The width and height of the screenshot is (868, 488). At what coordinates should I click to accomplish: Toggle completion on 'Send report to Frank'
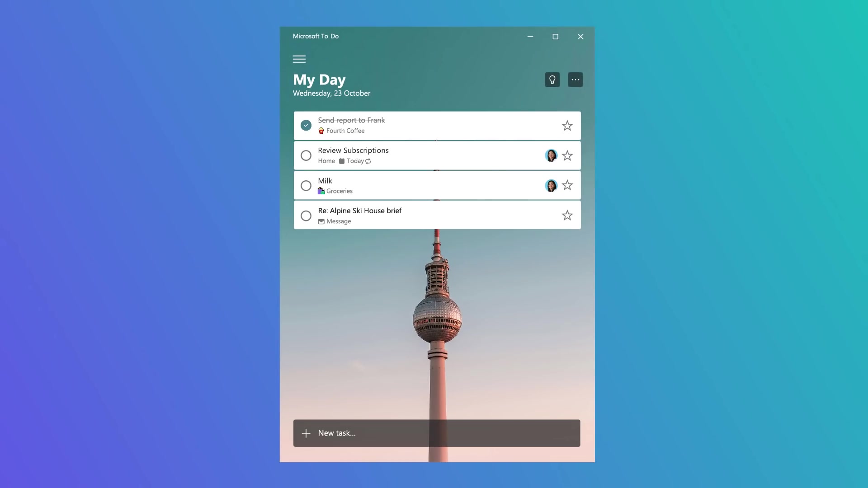[306, 125]
